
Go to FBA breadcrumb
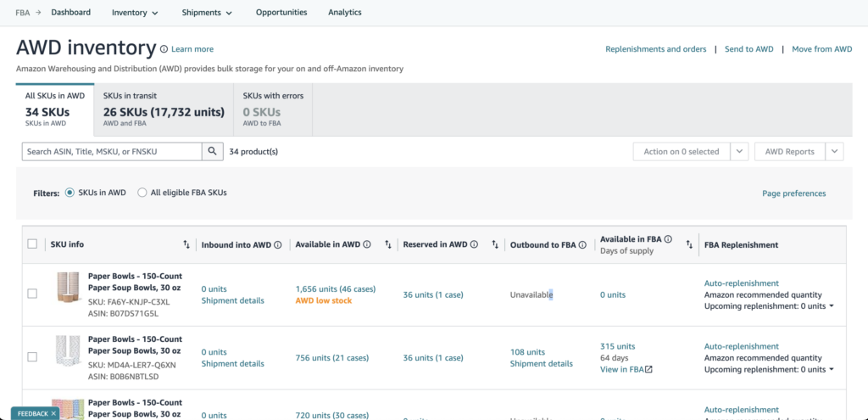pyautogui.click(x=23, y=12)
